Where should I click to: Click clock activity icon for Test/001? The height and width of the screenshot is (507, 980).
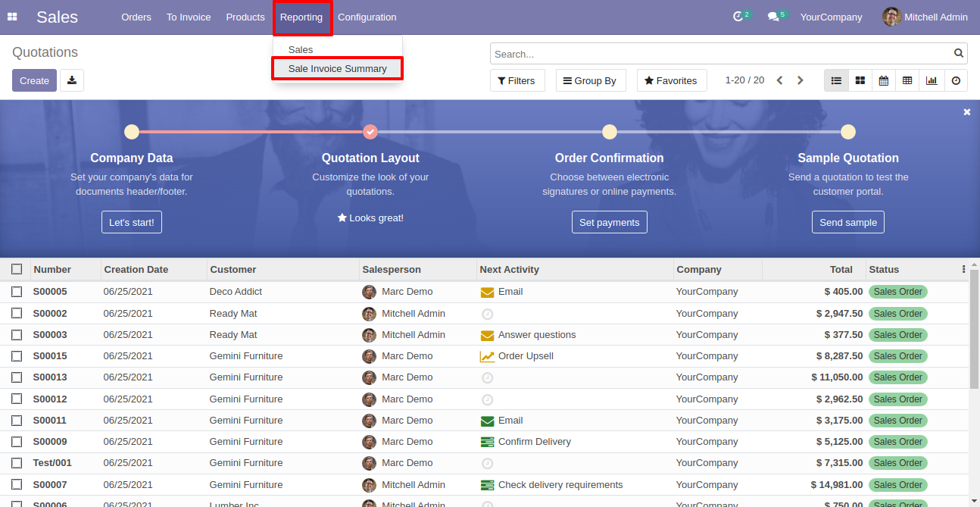pos(487,463)
